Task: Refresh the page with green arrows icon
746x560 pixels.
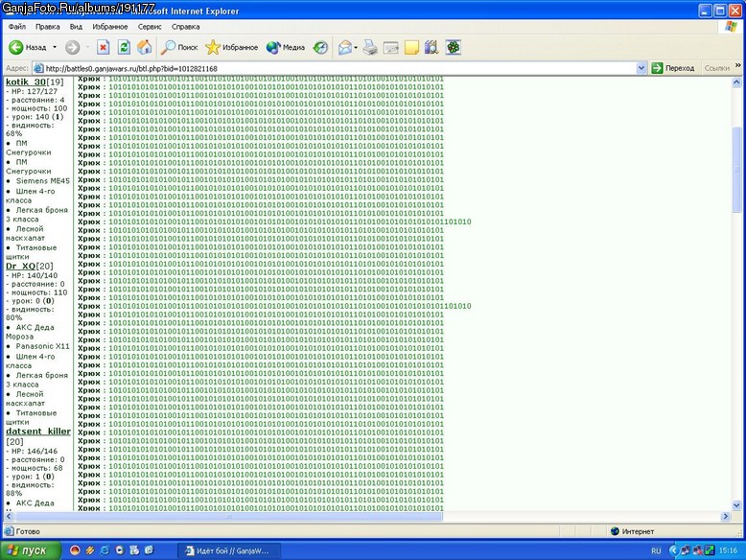Action: coord(124,47)
